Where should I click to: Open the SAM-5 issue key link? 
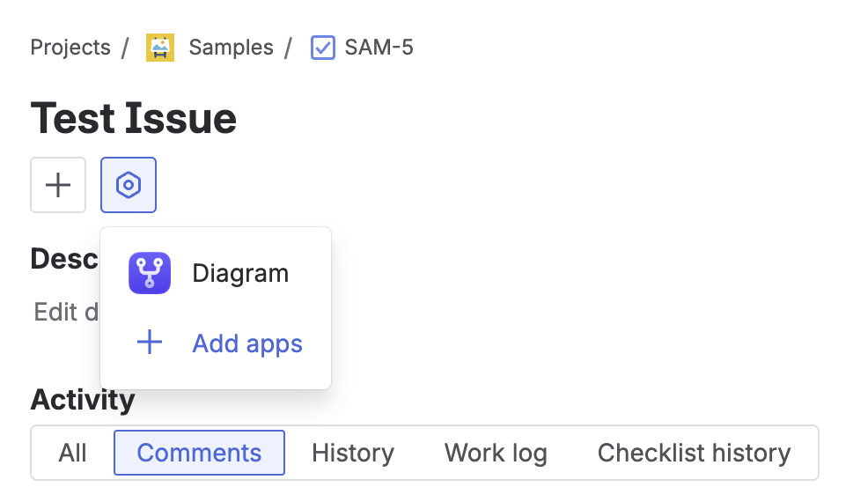[x=379, y=48]
